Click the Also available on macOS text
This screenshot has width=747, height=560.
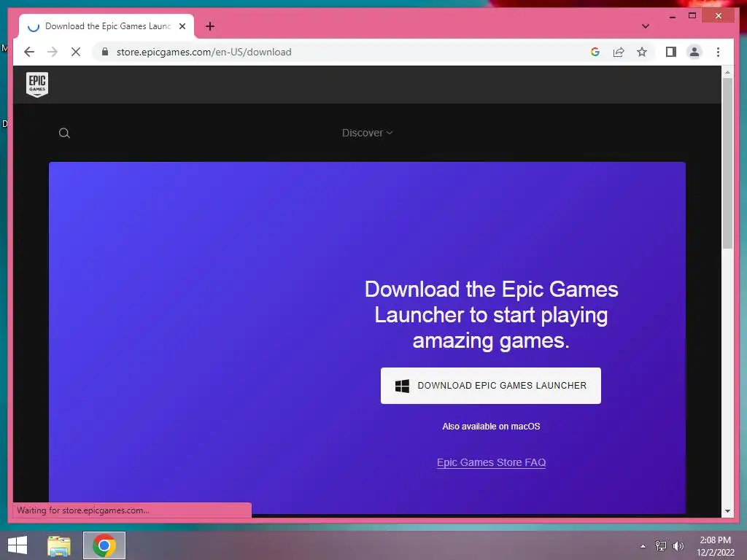(491, 426)
